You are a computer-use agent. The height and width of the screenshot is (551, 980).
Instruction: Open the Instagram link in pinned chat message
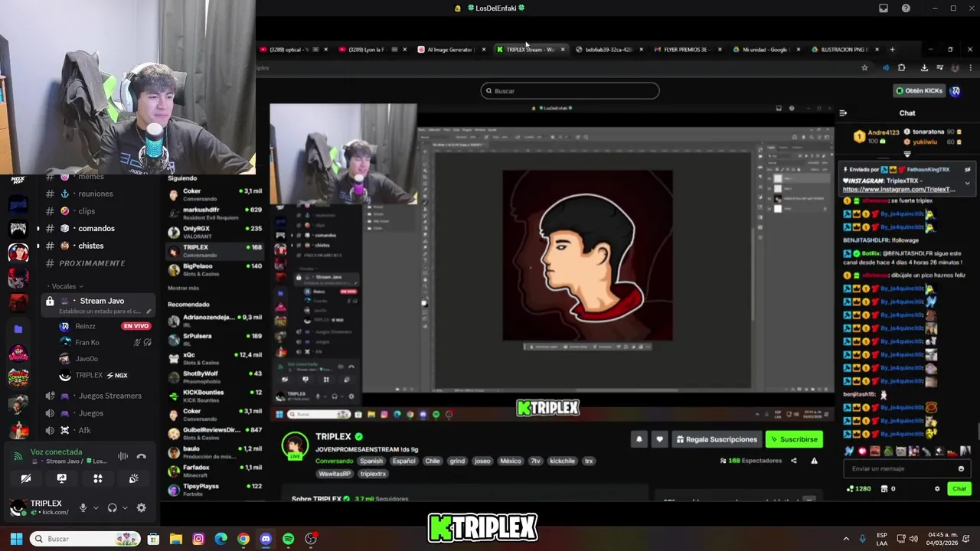pos(899,189)
